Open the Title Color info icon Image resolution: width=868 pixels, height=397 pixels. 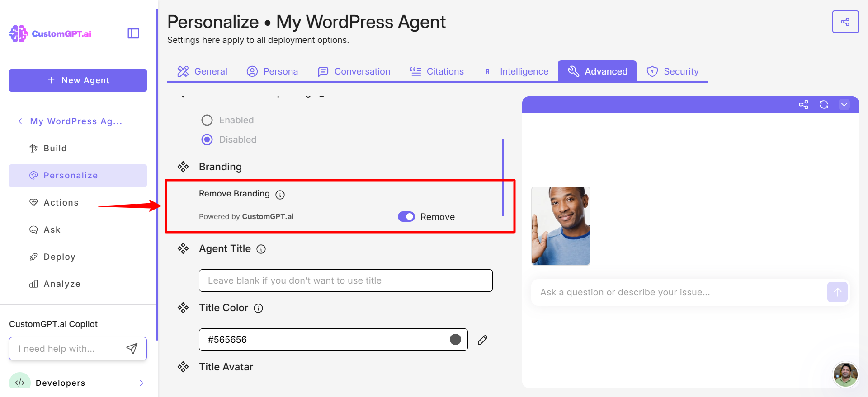click(259, 308)
